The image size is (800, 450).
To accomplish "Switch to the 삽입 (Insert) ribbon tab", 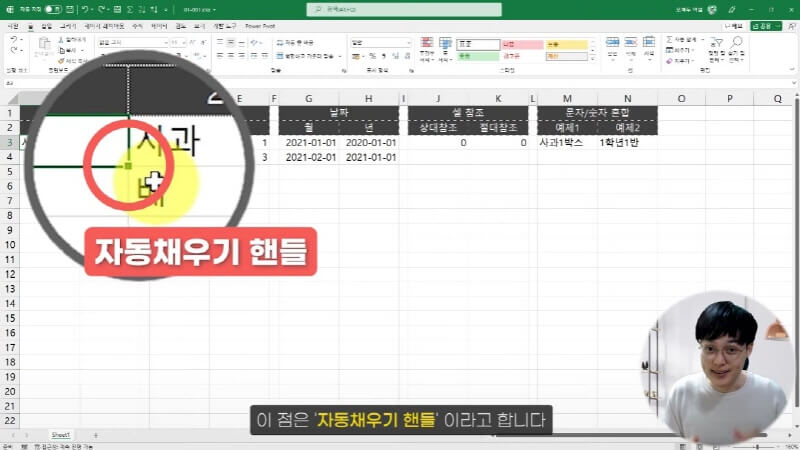I will point(46,26).
